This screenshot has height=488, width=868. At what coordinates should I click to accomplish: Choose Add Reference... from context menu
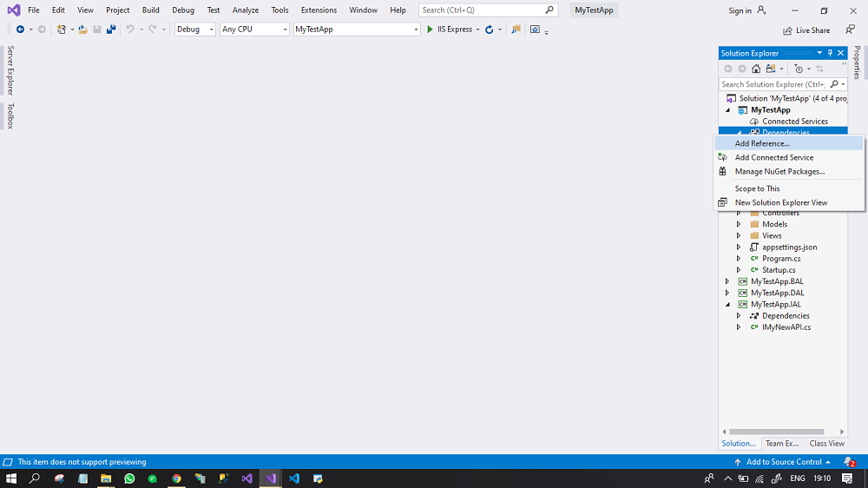(789, 143)
